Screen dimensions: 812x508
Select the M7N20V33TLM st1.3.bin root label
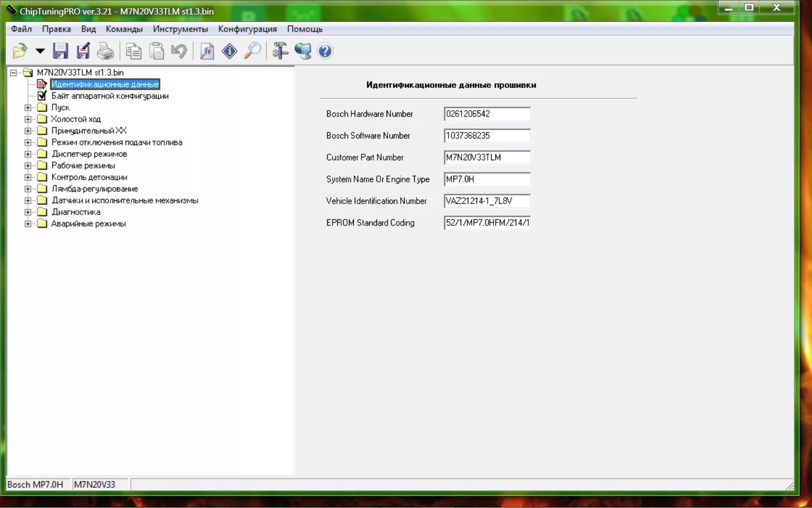(x=80, y=73)
